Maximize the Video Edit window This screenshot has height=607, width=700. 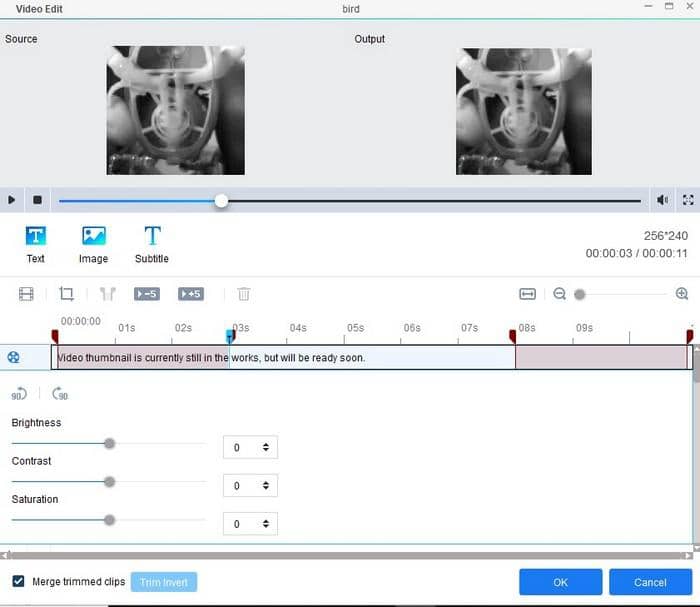pyautogui.click(x=669, y=6)
